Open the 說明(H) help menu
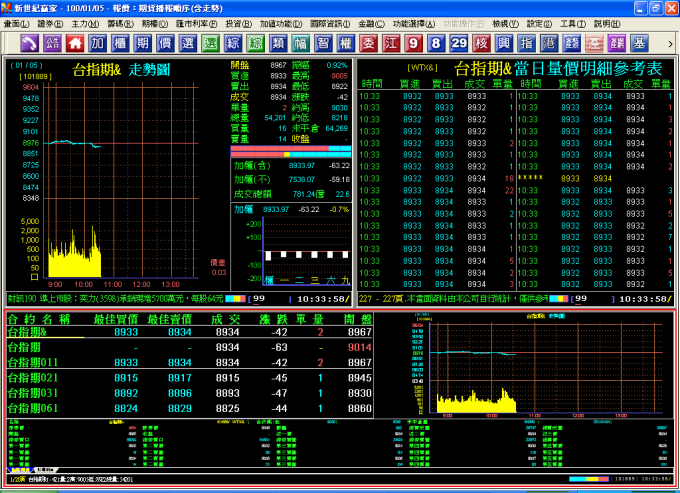The height and width of the screenshot is (493, 680). click(x=607, y=24)
